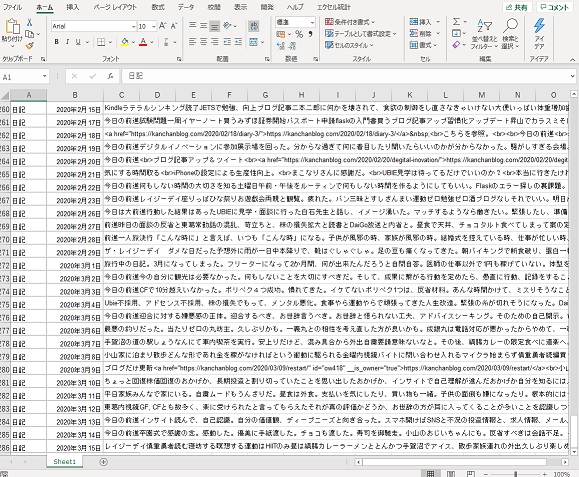Click the zoom slider

515,474
